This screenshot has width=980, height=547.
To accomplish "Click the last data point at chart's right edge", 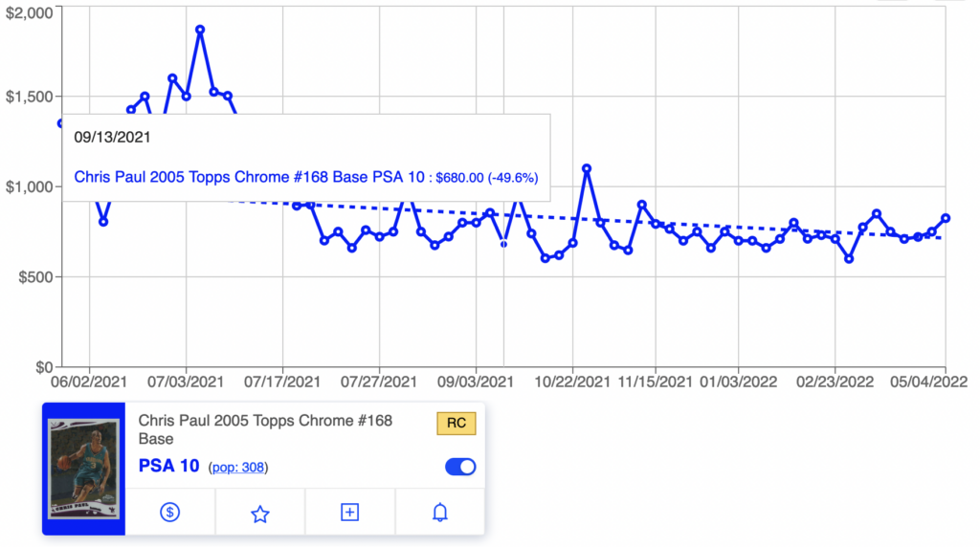I will (946, 218).
